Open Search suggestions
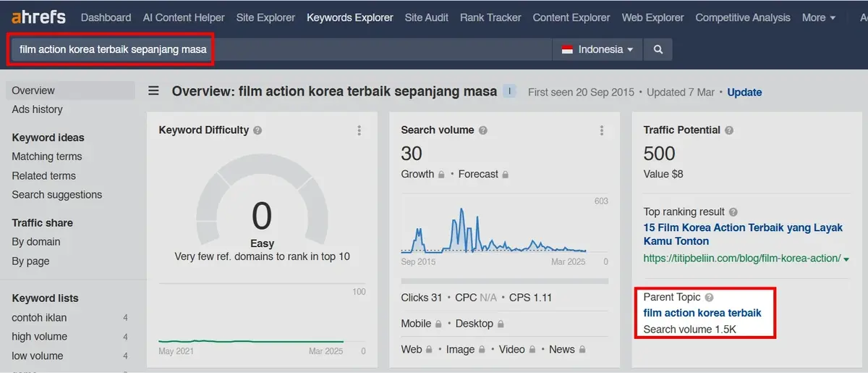Screen dimensions: 868x373 pyautogui.click(x=57, y=194)
